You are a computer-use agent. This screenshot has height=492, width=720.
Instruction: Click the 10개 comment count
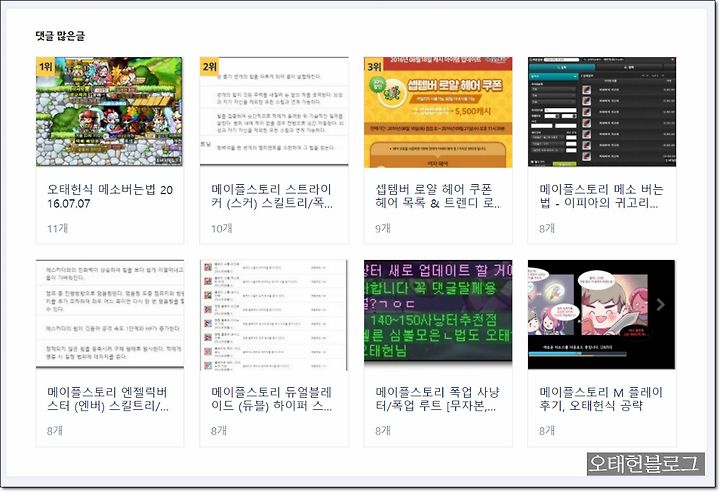[222, 228]
